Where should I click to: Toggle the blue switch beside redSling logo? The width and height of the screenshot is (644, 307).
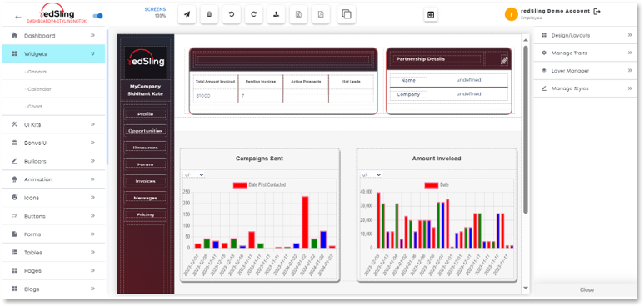coord(97,16)
